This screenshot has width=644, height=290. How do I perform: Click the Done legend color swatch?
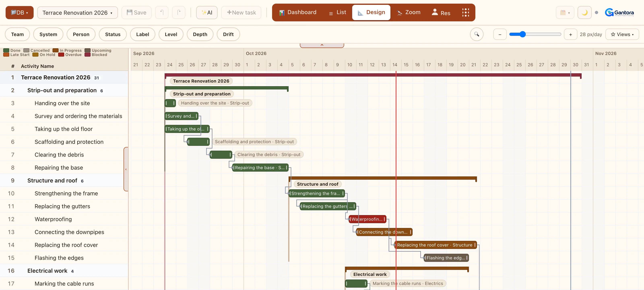pyautogui.click(x=6, y=51)
